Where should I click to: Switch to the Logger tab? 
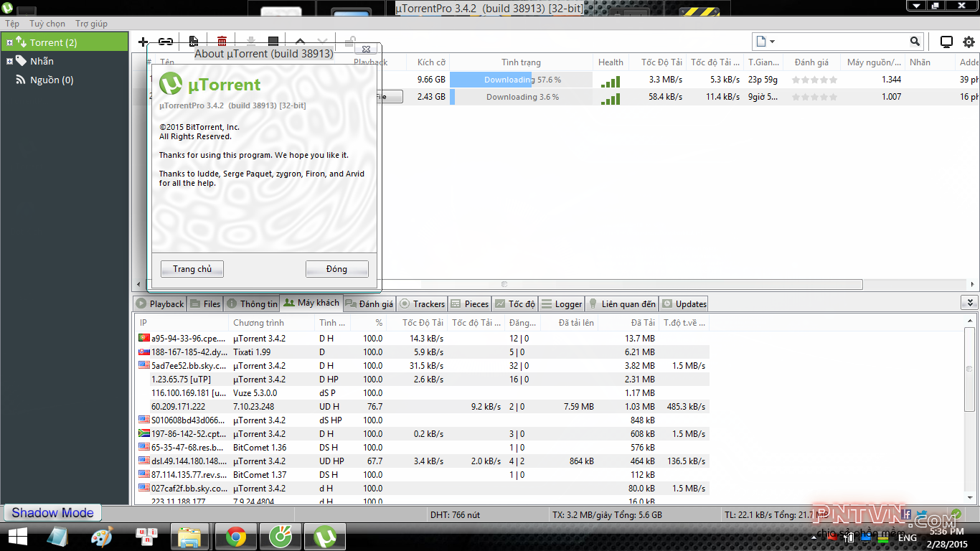pos(562,303)
